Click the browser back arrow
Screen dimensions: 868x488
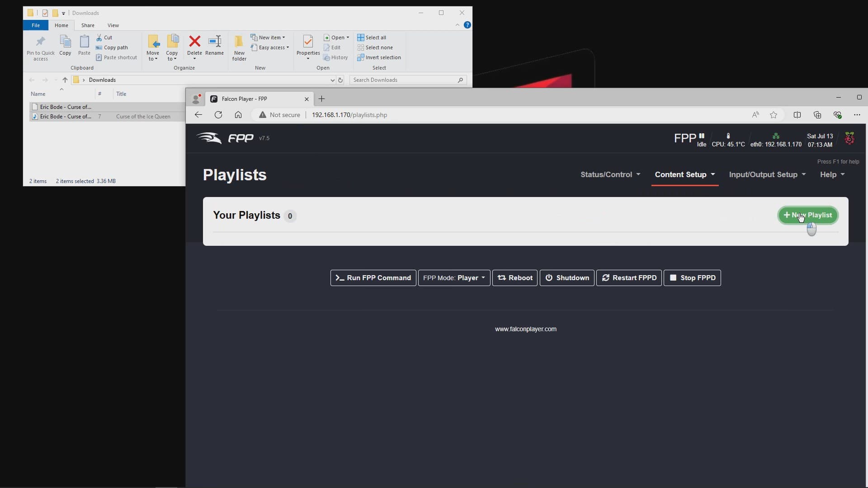(x=198, y=115)
